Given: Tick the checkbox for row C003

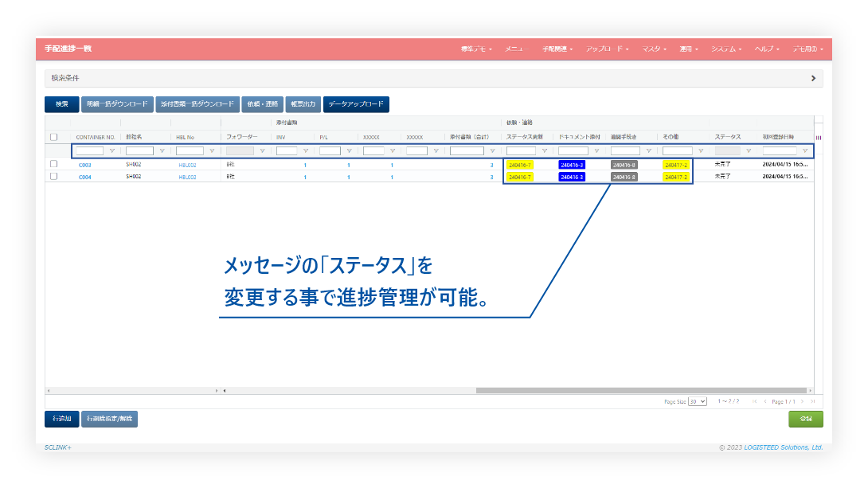Looking at the screenshot, I should [54, 164].
